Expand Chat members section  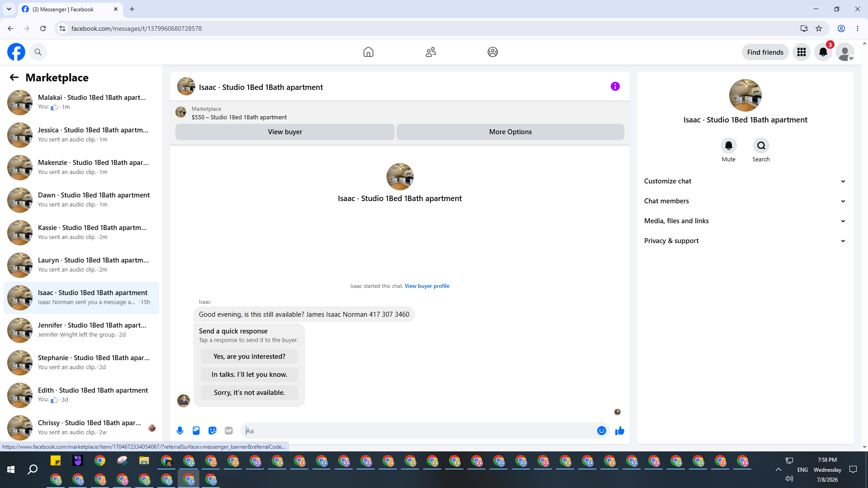coord(745,201)
